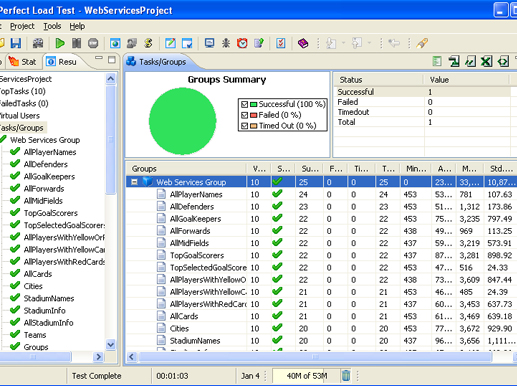517x386 pixels.
Task: Start the load test with green Play
Action: click(60, 43)
